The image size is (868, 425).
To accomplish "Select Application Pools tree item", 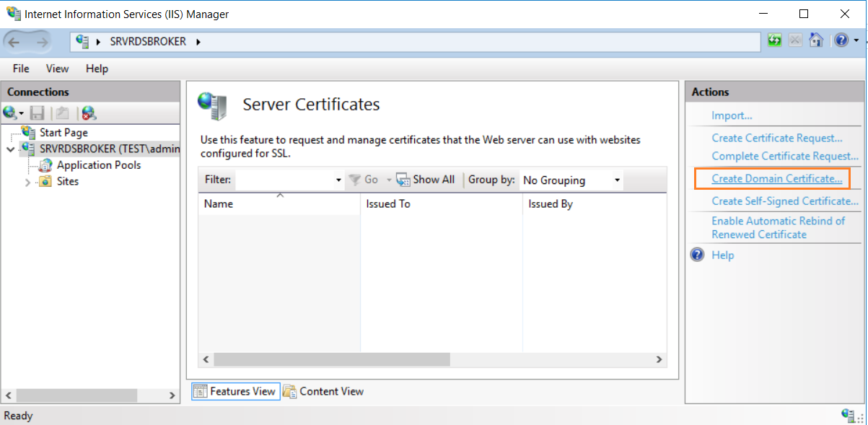I will pos(99,165).
